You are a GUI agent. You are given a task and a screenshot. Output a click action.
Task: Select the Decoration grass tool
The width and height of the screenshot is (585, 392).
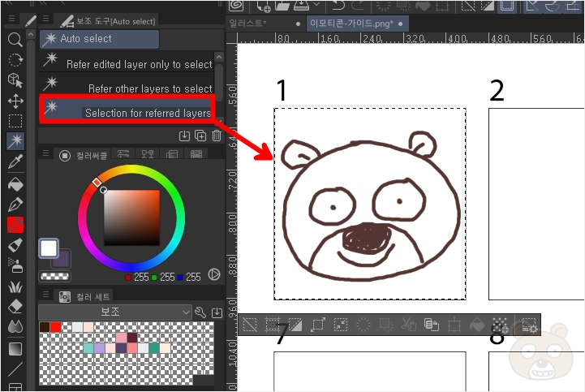(15, 286)
